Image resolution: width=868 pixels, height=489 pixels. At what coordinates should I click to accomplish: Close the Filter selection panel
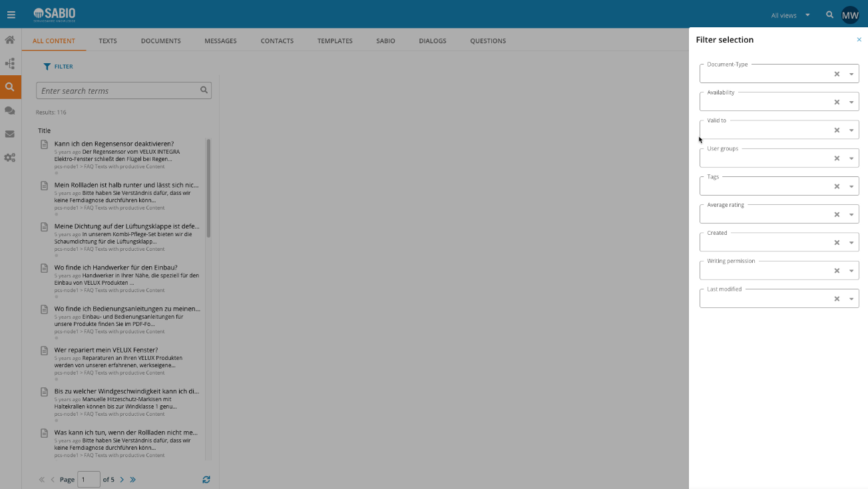tap(859, 40)
